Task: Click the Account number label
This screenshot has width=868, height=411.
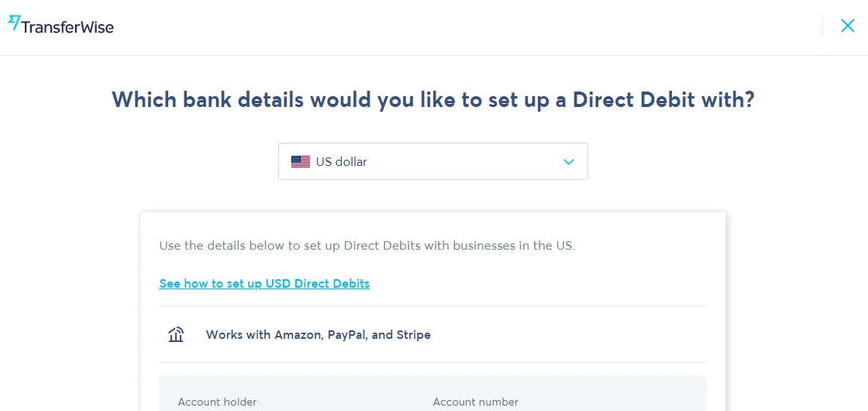Action: 476,402
